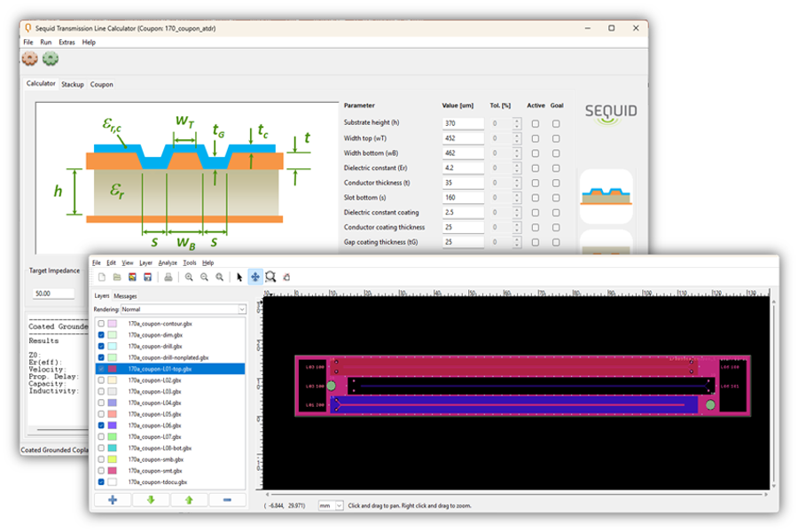The width and height of the screenshot is (798, 532).
Task: Select the pan/move tool in toolbar
Action: click(x=255, y=278)
